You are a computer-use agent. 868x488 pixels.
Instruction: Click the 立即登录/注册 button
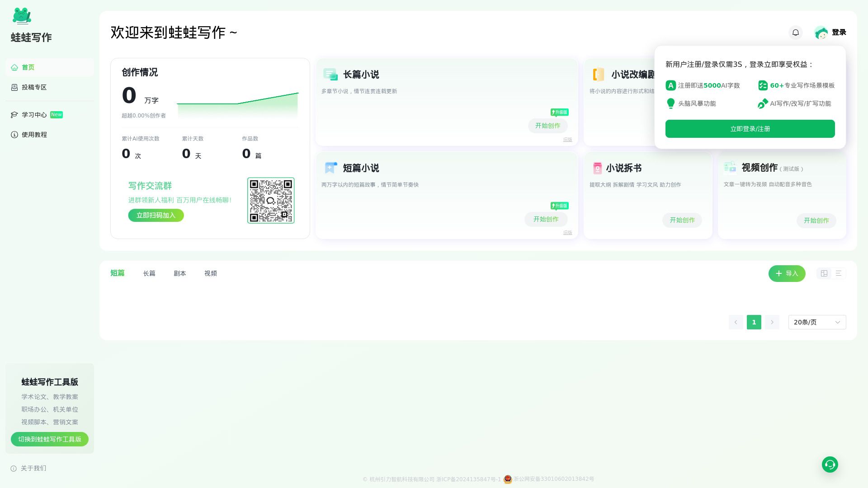click(750, 129)
